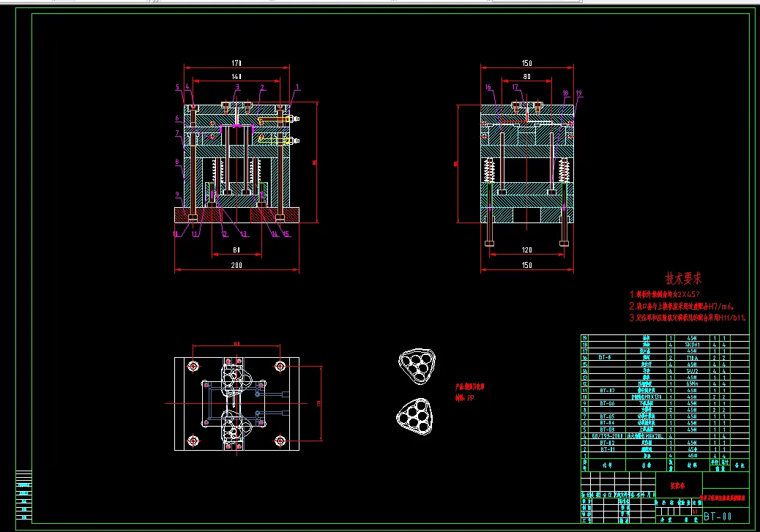Screen dimensions: 760x532
Task: Click the 200 base-width dimension under the front view
Action: 236,265
